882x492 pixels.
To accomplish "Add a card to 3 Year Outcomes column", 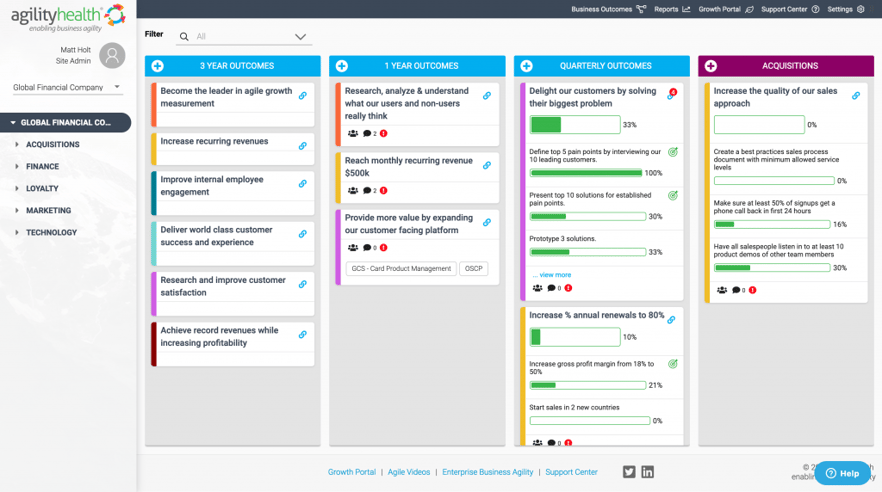I will point(158,66).
